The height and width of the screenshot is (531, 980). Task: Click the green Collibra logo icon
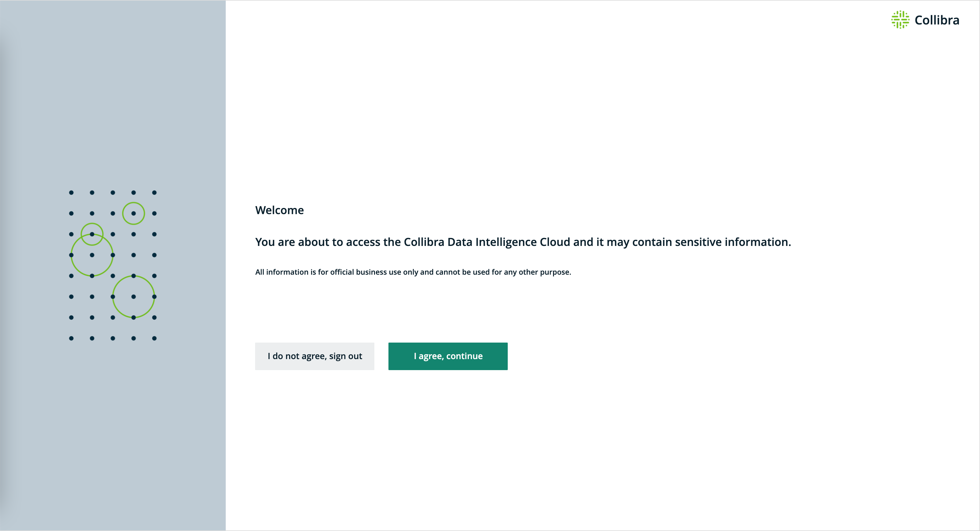click(900, 20)
